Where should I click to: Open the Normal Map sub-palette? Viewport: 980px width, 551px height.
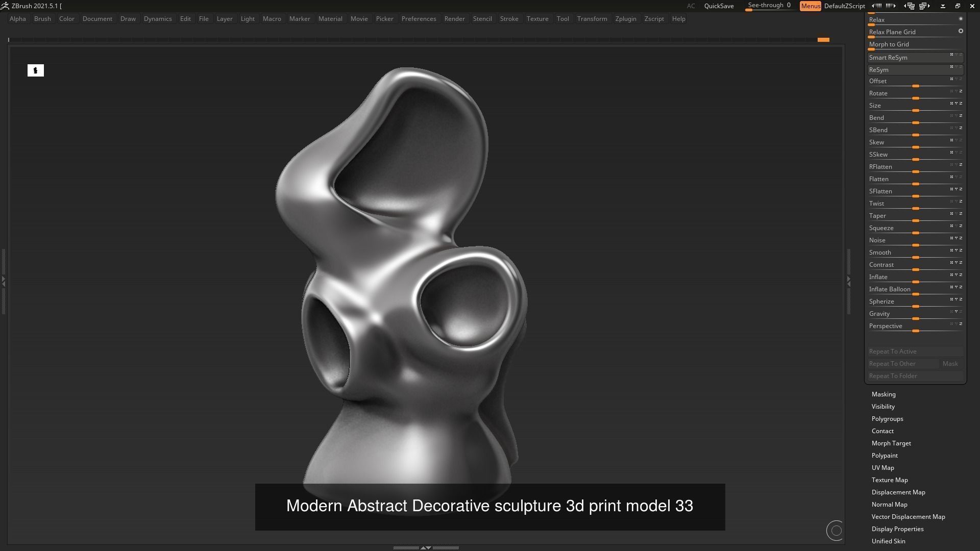[889, 505]
